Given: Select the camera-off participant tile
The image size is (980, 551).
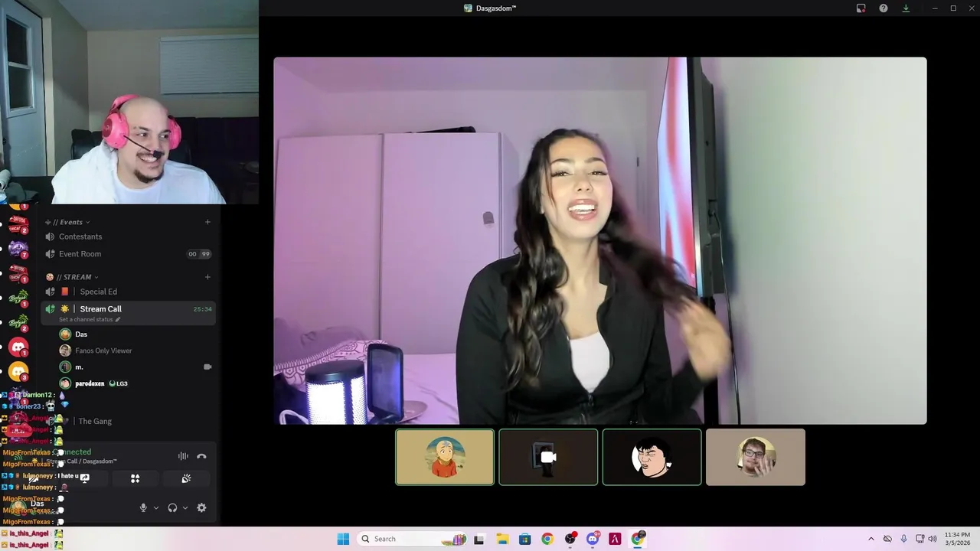Looking at the screenshot, I should point(548,457).
